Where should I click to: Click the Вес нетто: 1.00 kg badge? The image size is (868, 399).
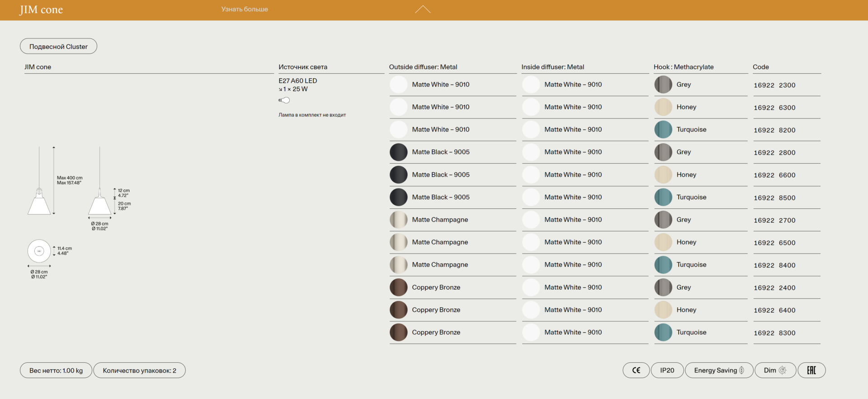[56, 371]
